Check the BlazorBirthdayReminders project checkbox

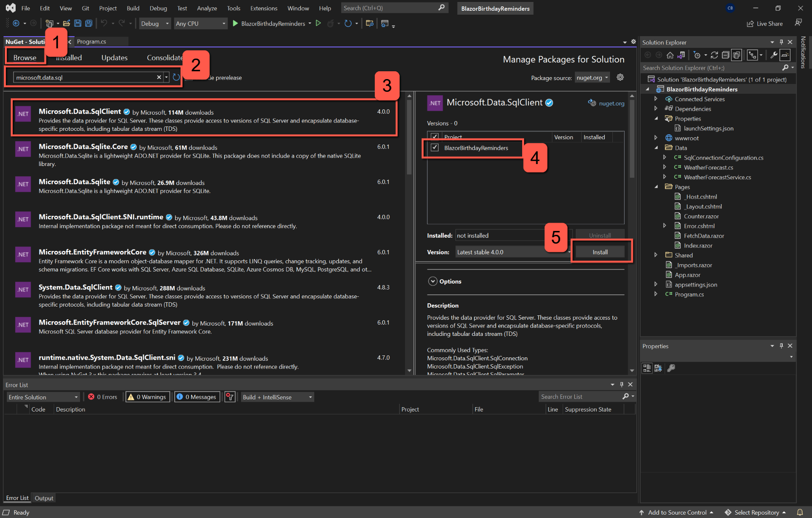coord(434,148)
